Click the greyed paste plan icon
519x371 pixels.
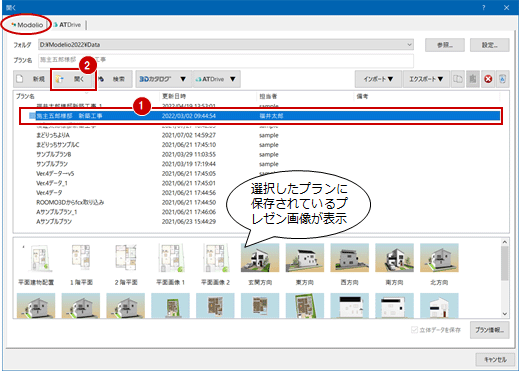473,79
